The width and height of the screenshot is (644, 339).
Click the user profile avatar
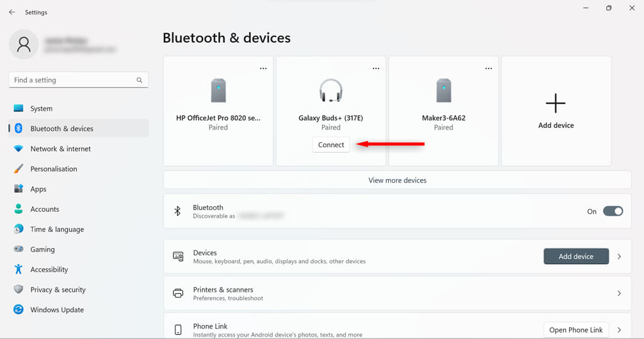pyautogui.click(x=24, y=44)
